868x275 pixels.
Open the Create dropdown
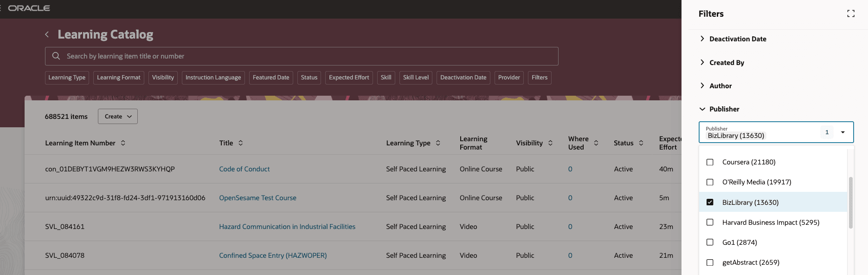click(x=117, y=116)
